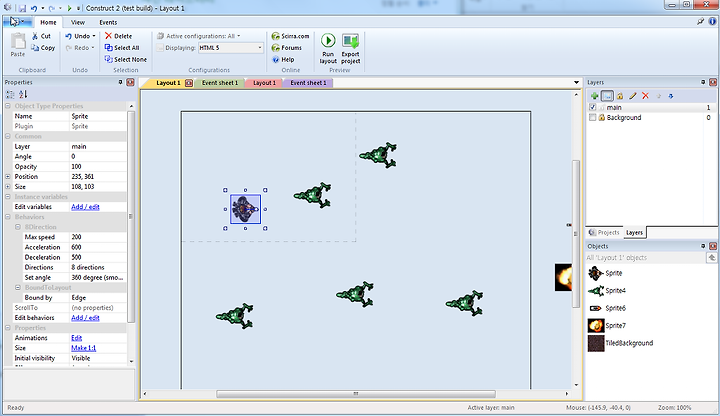Screen dimensions: 720x416
Task: Unlock the Background layer padlock
Action: [602, 118]
